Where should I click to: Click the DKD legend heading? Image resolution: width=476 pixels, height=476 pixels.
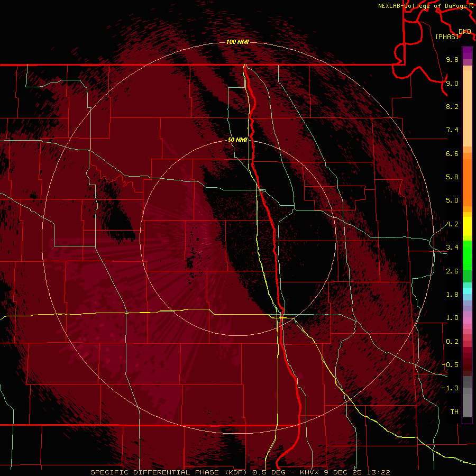(465, 31)
